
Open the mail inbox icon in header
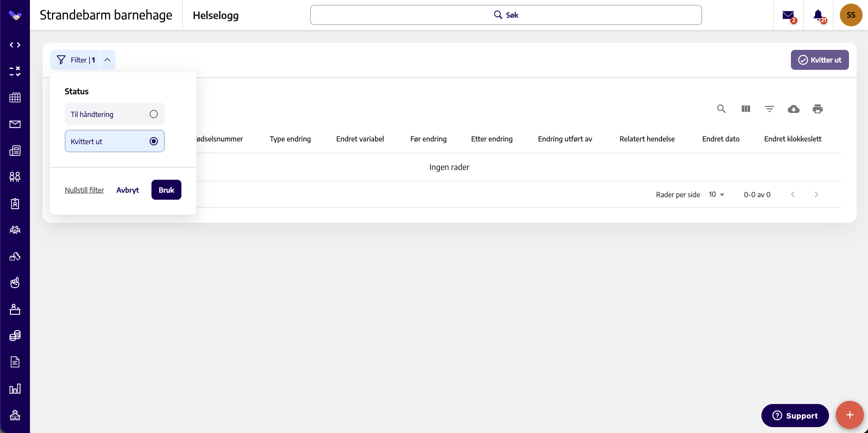(788, 15)
